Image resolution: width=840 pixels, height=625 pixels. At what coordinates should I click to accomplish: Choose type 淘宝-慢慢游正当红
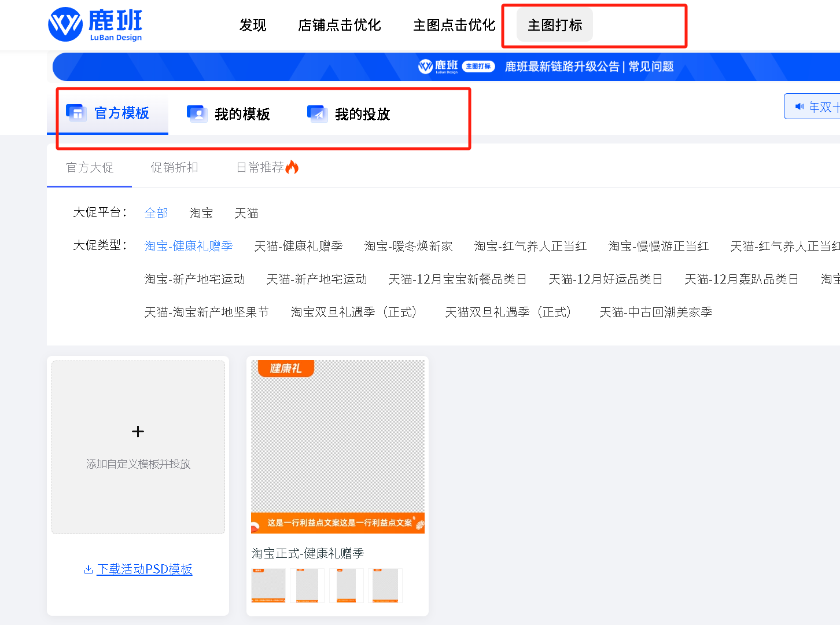(658, 246)
